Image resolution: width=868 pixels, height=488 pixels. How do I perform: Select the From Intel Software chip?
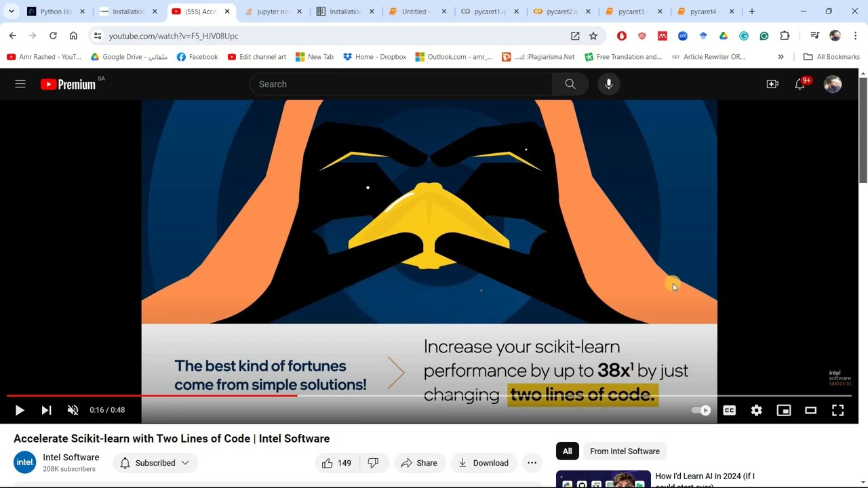pyautogui.click(x=625, y=451)
